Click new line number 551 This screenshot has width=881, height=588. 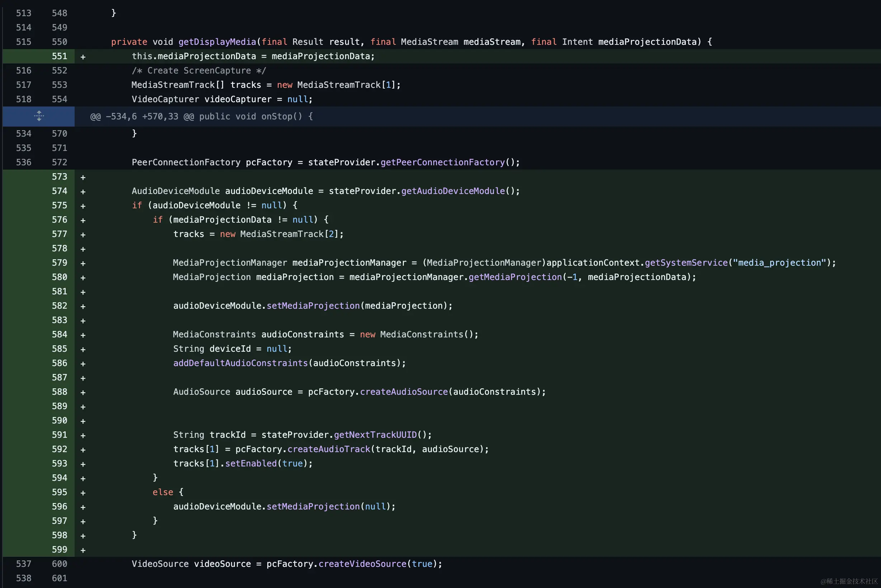point(59,56)
